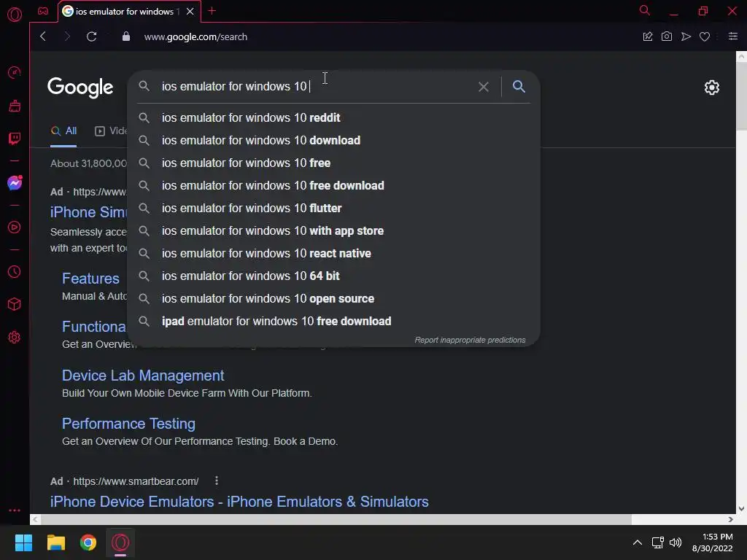
Task: Open GX Cleaner icon in sidebar
Action: 15,106
